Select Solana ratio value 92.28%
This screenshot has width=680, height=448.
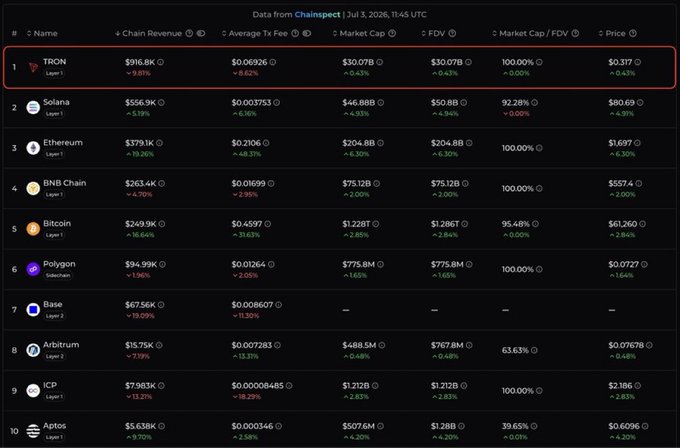click(x=515, y=103)
